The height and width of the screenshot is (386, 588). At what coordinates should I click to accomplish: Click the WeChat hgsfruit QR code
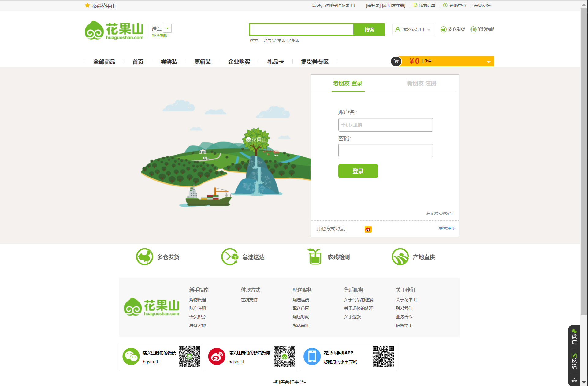point(189,357)
